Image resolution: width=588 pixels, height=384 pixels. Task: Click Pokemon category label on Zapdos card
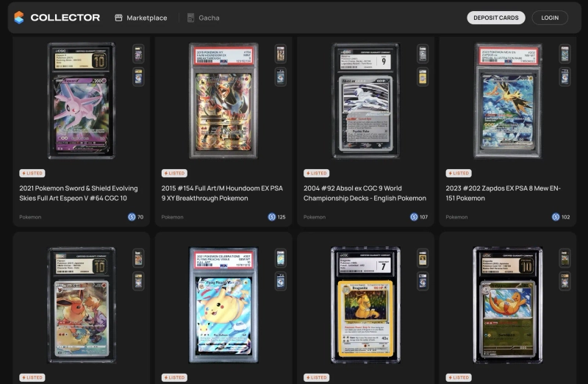456,217
